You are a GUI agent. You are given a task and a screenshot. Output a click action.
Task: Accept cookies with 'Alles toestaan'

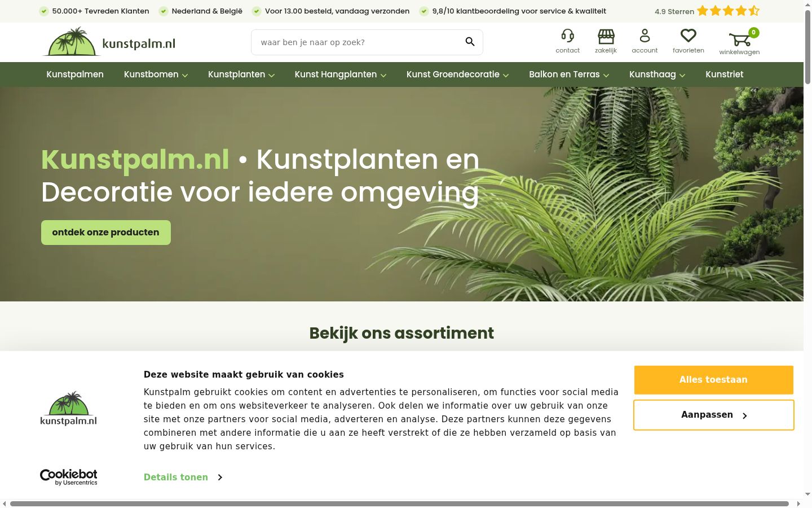pyautogui.click(x=713, y=380)
